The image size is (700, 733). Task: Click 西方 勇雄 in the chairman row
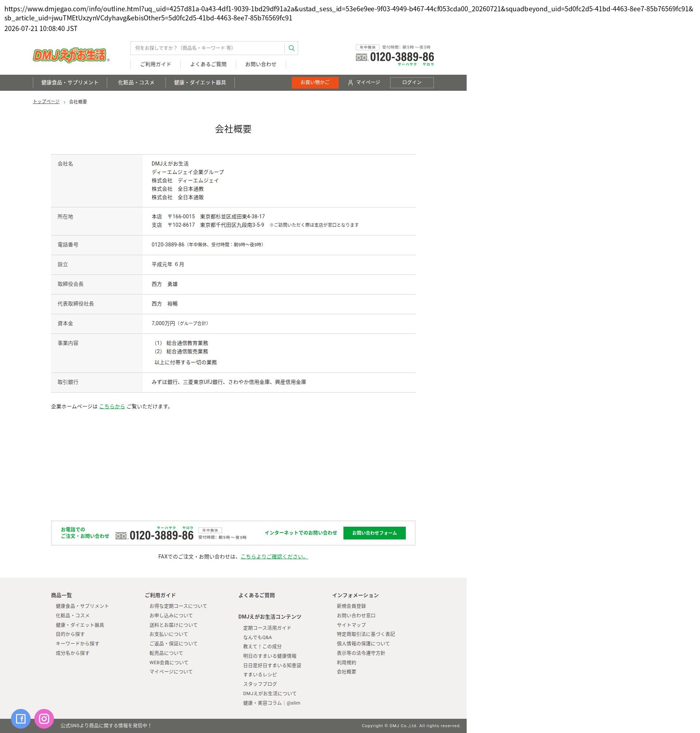click(x=164, y=284)
